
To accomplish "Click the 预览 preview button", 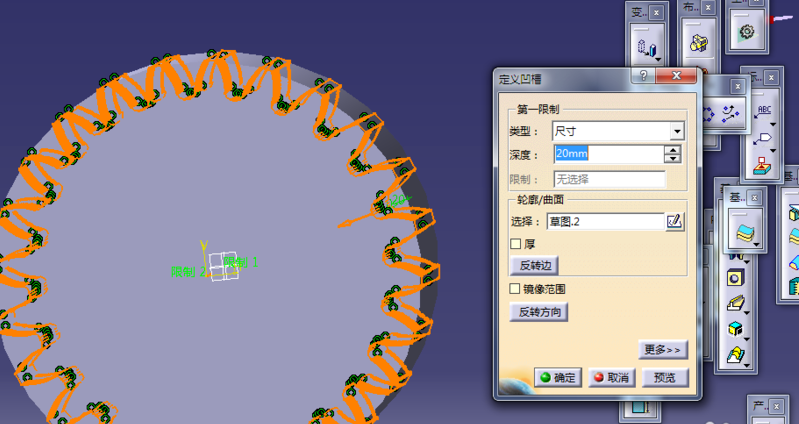I will click(664, 377).
